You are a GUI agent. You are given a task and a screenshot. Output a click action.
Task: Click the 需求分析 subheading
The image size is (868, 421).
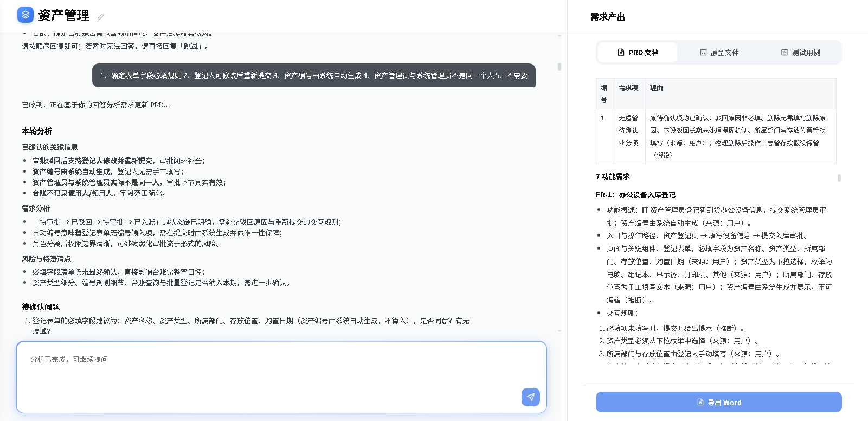[x=36, y=208]
